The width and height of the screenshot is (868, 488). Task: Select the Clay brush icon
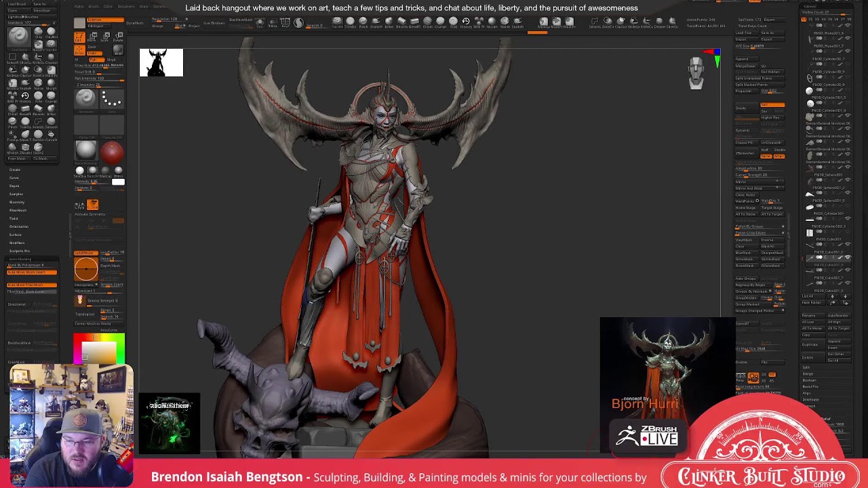click(x=38, y=31)
